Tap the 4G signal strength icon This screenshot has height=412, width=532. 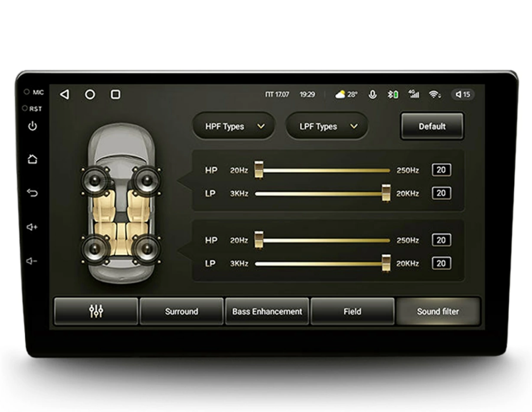[x=413, y=94]
